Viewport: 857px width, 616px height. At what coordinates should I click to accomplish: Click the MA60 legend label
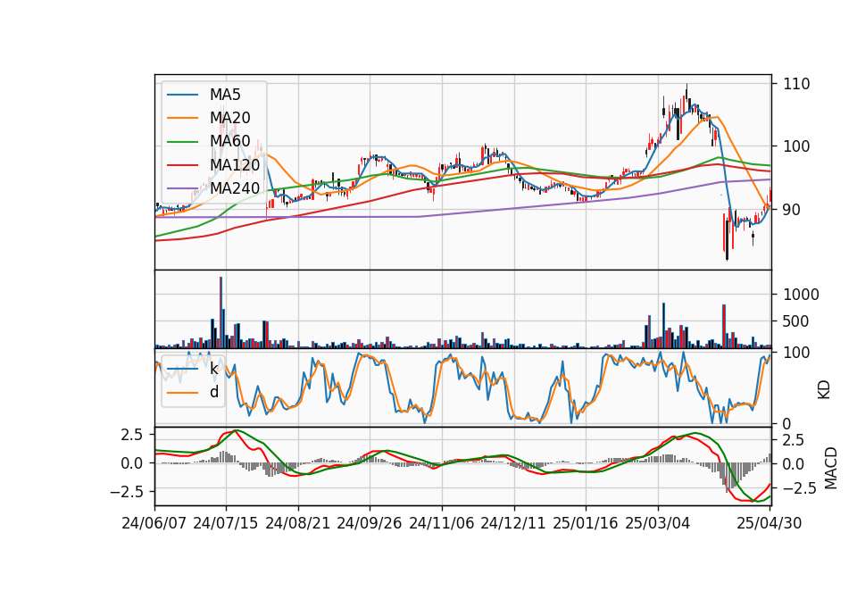230,141
